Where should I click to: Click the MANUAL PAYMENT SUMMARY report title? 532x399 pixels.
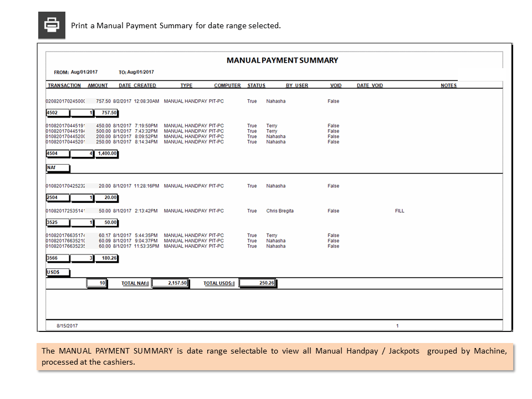(282, 60)
